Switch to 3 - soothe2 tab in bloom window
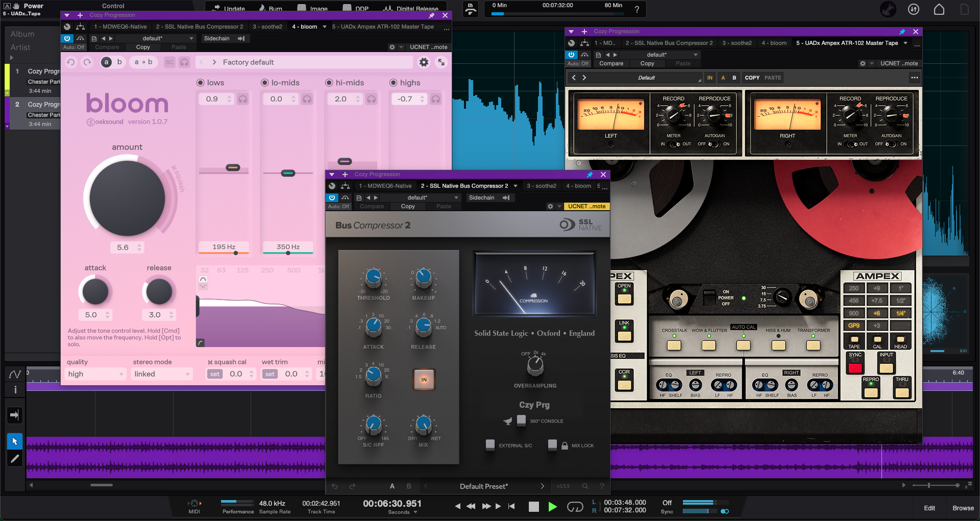The image size is (980, 521). point(267,27)
